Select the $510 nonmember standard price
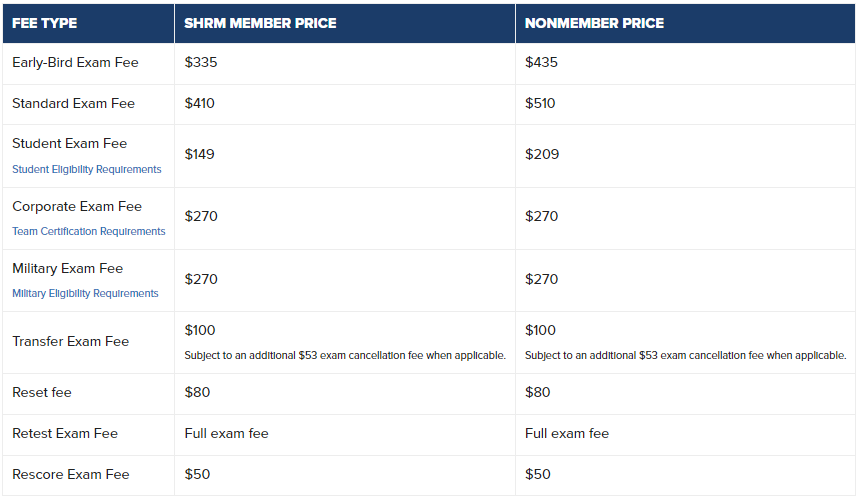This screenshot has width=858, height=498. [540, 103]
